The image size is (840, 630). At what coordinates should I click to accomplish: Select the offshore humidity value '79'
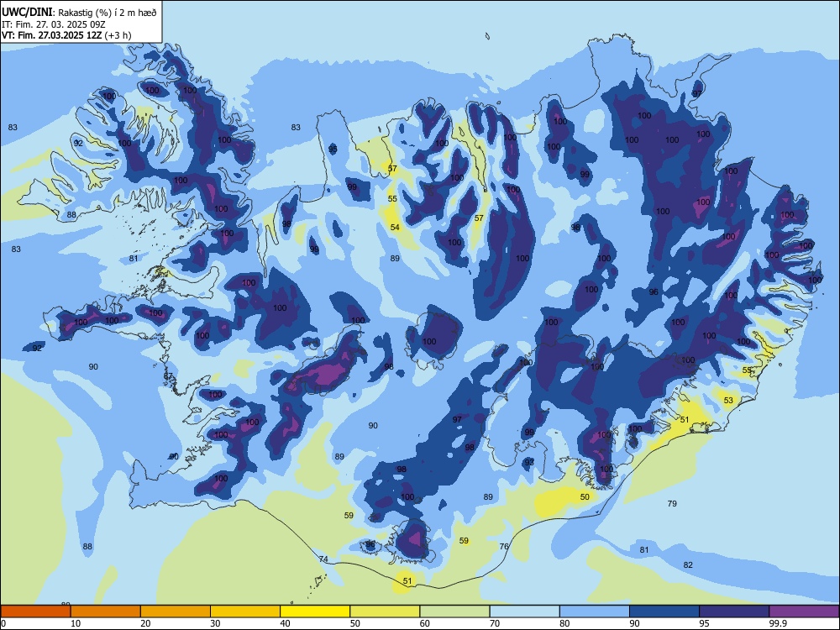tap(672, 503)
